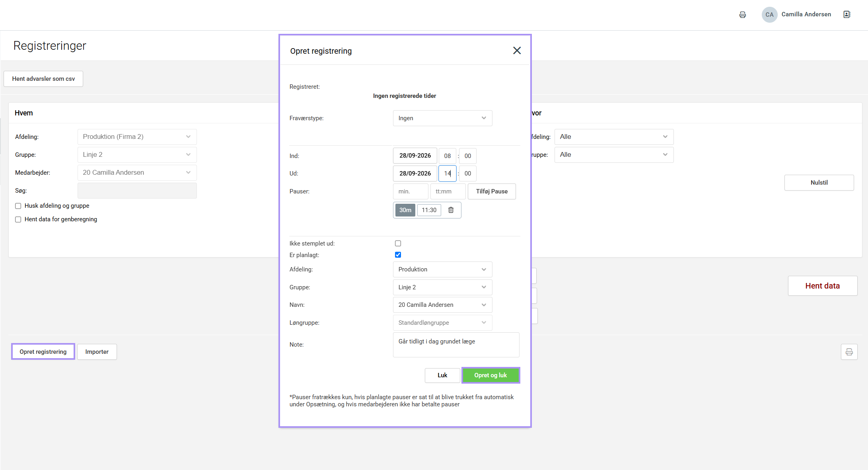Click the print icon button at lower right
The image size is (868, 470).
click(849, 352)
